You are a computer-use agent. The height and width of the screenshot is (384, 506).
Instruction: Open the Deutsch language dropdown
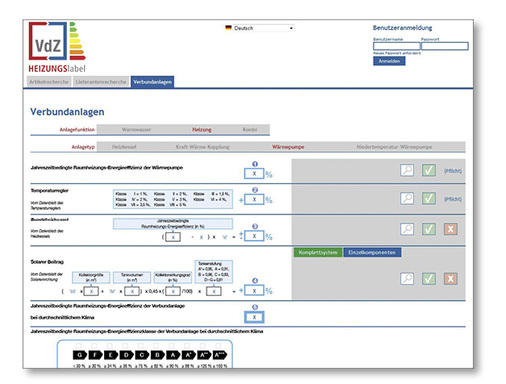tap(259, 28)
